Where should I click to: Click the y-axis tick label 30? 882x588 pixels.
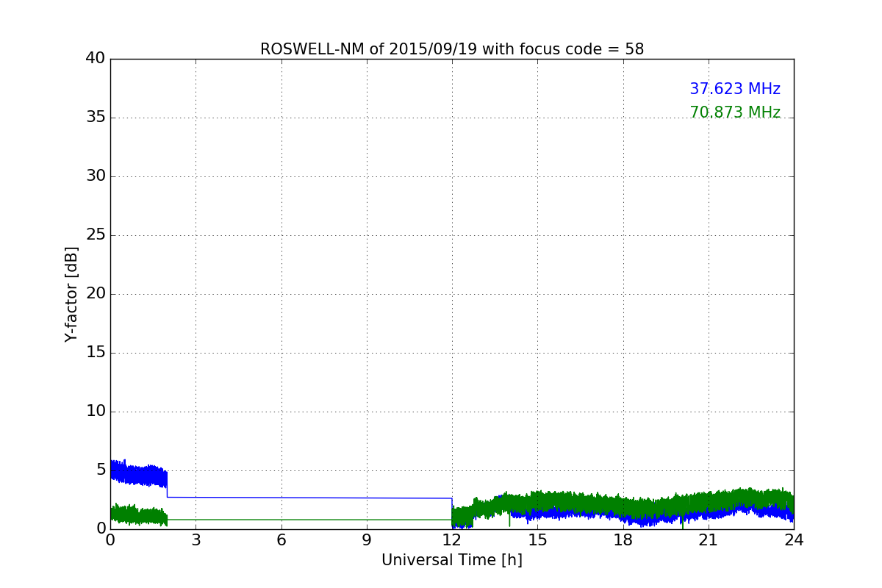click(96, 176)
